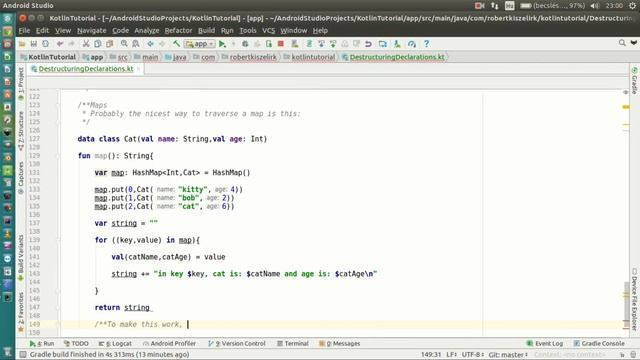Click the Search Everywhere magnifier
The height and width of the screenshot is (360, 640).
622,43
